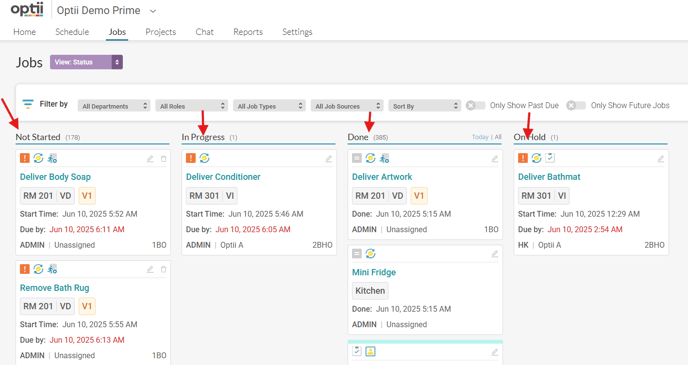Edit the Deliver Artwork job
The width and height of the screenshot is (688, 365).
[494, 159]
